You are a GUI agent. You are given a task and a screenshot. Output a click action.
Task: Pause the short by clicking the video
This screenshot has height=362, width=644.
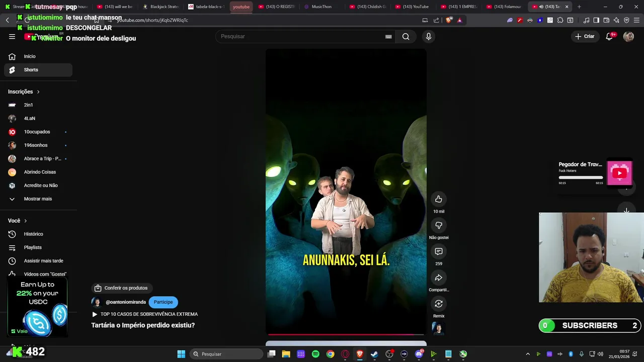tap(346, 191)
